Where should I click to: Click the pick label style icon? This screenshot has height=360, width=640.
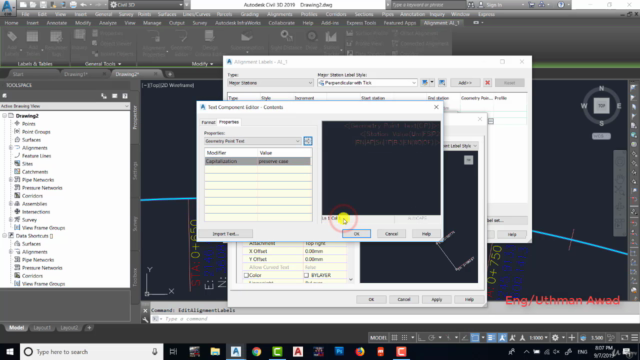click(442, 83)
